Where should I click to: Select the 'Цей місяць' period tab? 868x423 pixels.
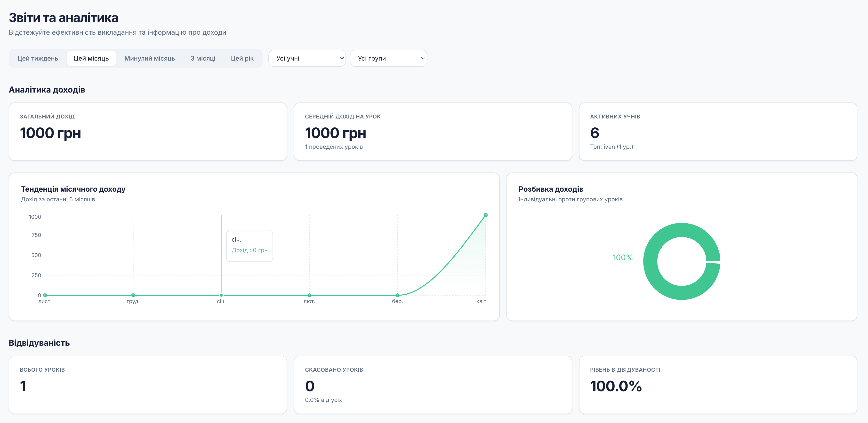click(x=91, y=58)
